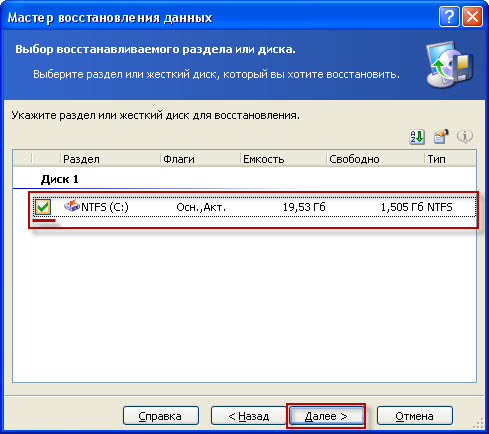The height and width of the screenshot is (434, 489).
Task: Open the partition properties icon
Action: point(441,136)
